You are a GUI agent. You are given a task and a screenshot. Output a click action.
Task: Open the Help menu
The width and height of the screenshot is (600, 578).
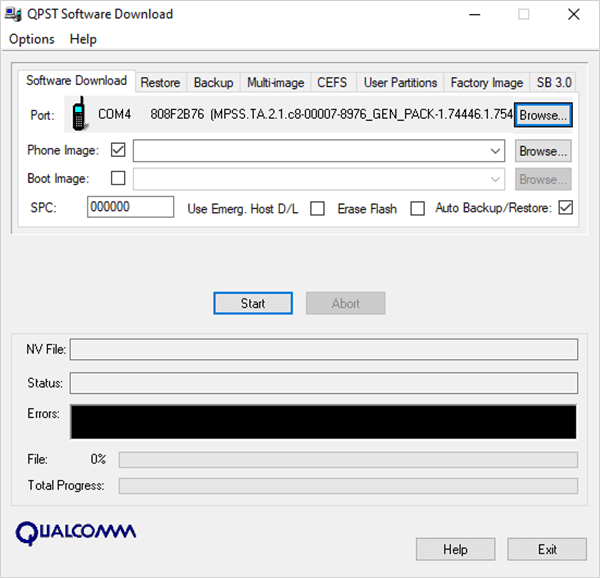84,39
